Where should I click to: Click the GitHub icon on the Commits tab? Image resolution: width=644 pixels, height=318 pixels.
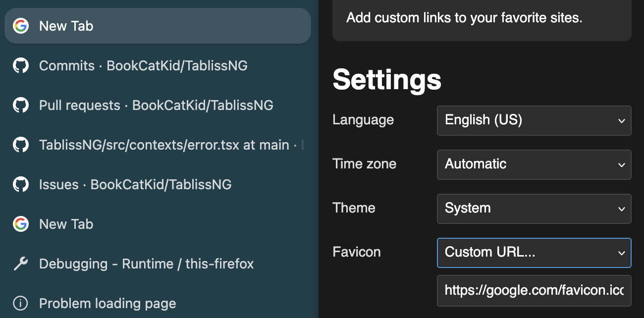[20, 66]
